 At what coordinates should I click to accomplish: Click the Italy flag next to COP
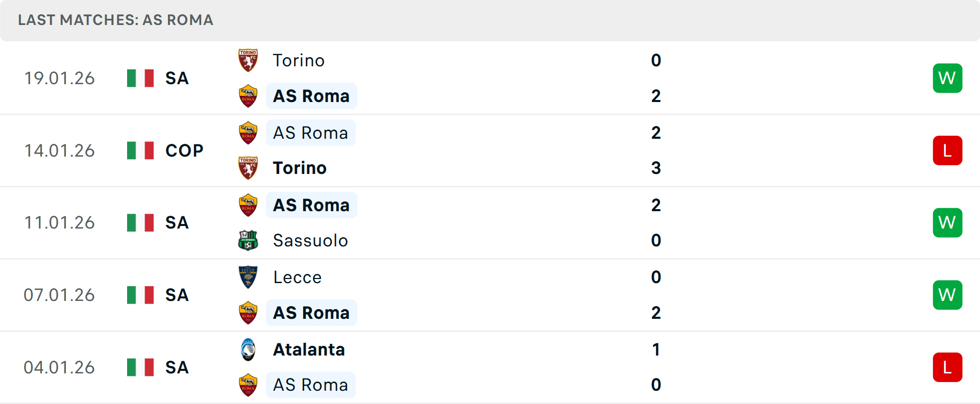click(x=140, y=150)
